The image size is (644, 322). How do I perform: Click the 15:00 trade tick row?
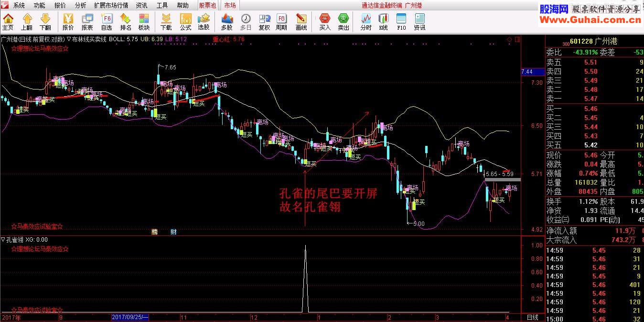coord(595,319)
